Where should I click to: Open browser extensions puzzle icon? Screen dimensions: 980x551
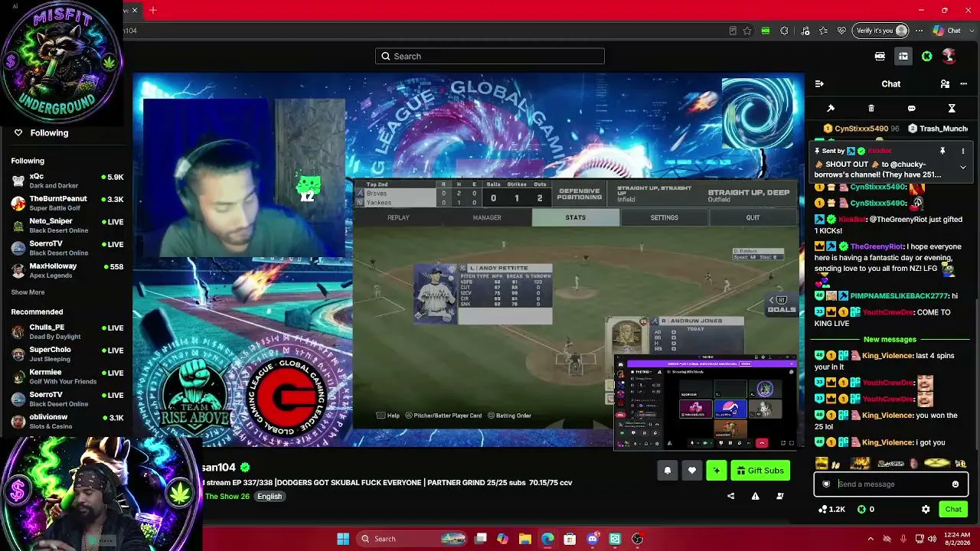point(784,31)
